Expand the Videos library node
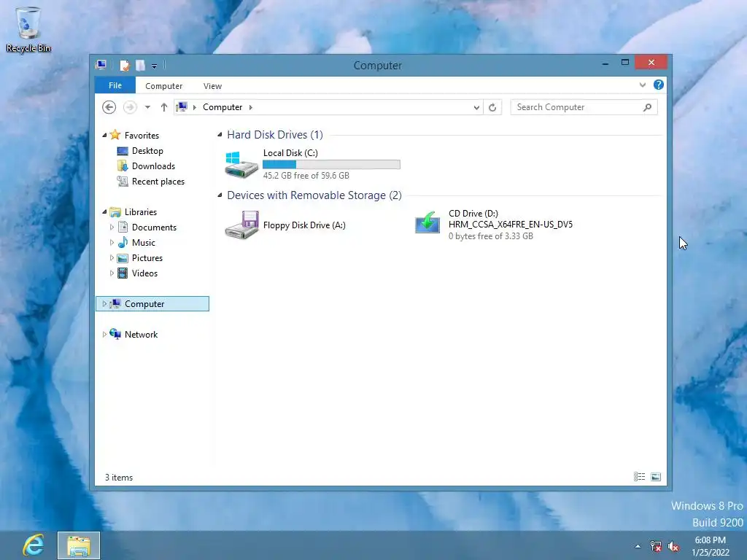 [x=112, y=273]
